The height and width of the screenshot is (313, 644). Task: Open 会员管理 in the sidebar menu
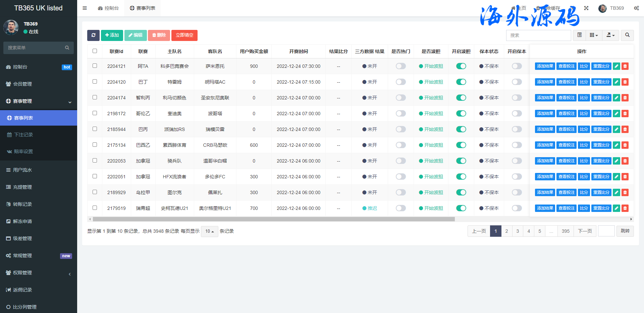point(22,84)
